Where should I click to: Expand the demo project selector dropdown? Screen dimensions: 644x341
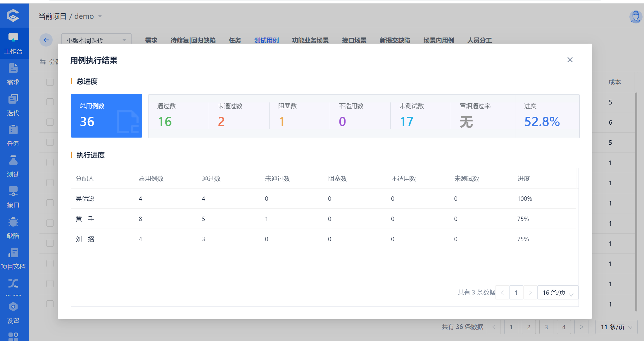99,17
